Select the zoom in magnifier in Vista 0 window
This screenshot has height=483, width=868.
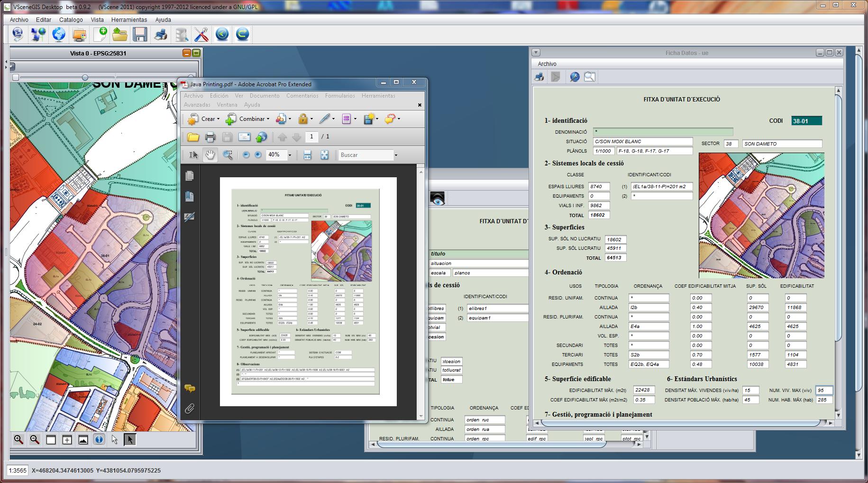coord(18,439)
